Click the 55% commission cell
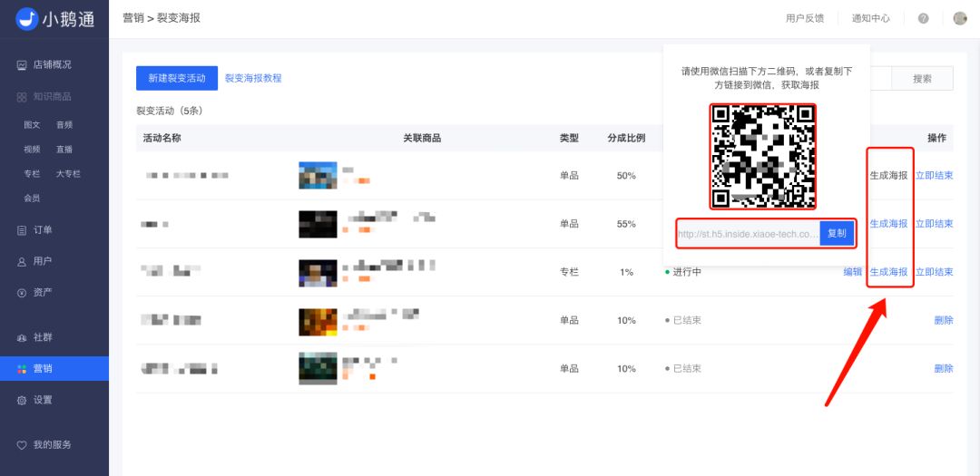 point(626,224)
